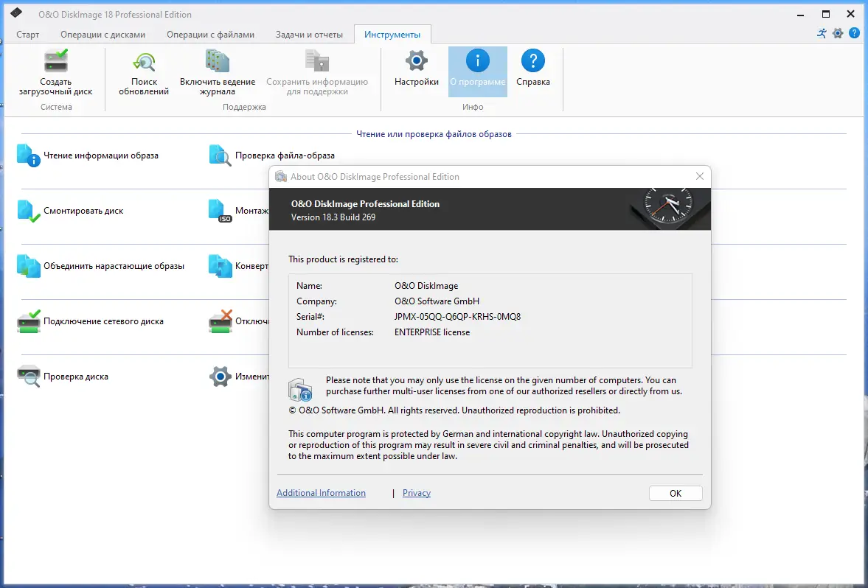This screenshot has width=868, height=588.
Task: Open Справка help icon in ribbon
Action: click(533, 60)
